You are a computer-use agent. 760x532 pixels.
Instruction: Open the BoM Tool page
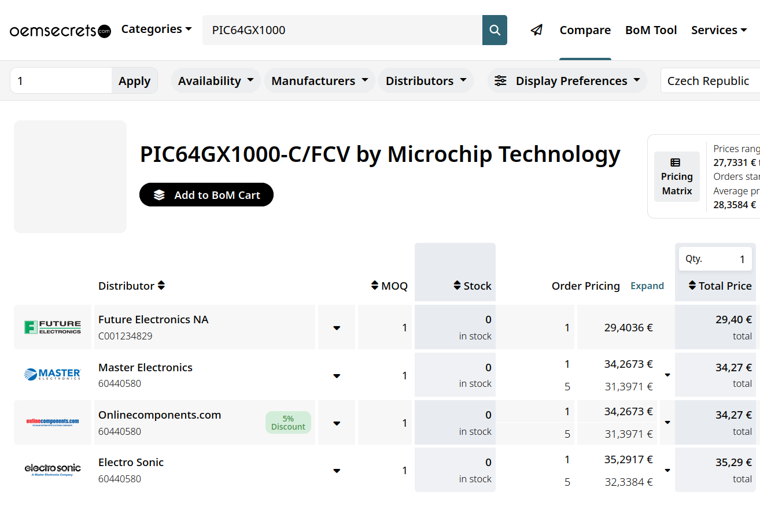[651, 30]
